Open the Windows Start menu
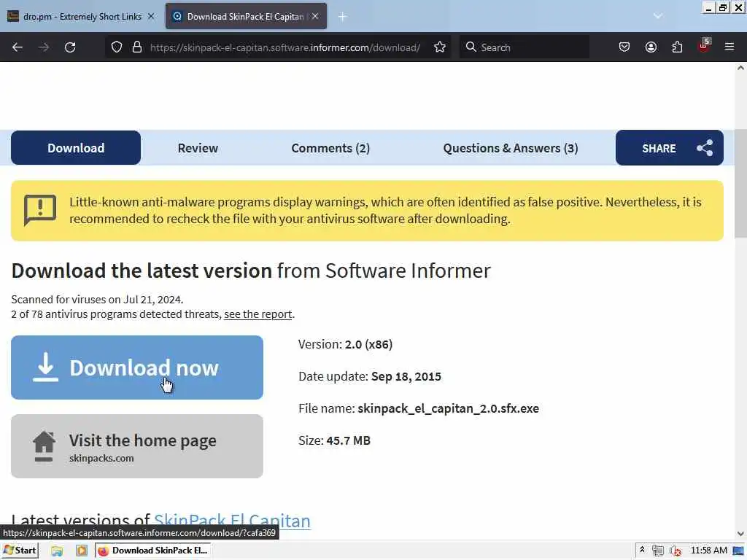This screenshot has height=560, width=747. tap(20, 551)
